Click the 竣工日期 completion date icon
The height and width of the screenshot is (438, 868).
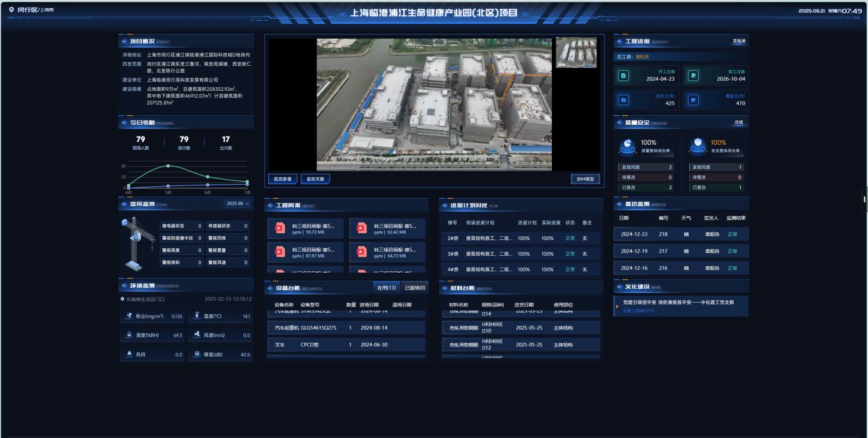pyautogui.click(x=693, y=76)
